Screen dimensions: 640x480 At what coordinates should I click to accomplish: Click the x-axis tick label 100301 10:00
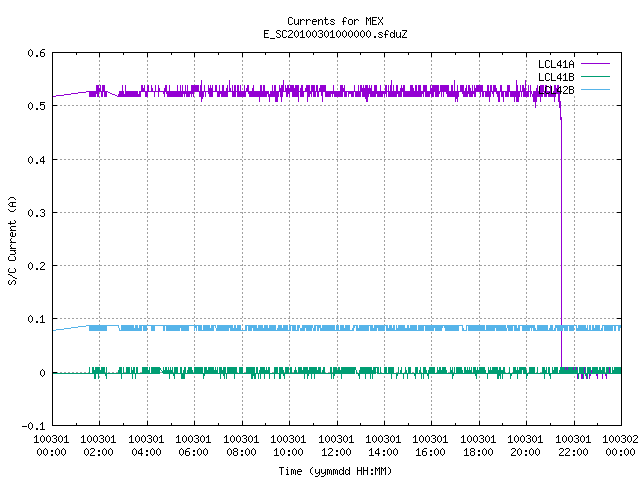288,446
